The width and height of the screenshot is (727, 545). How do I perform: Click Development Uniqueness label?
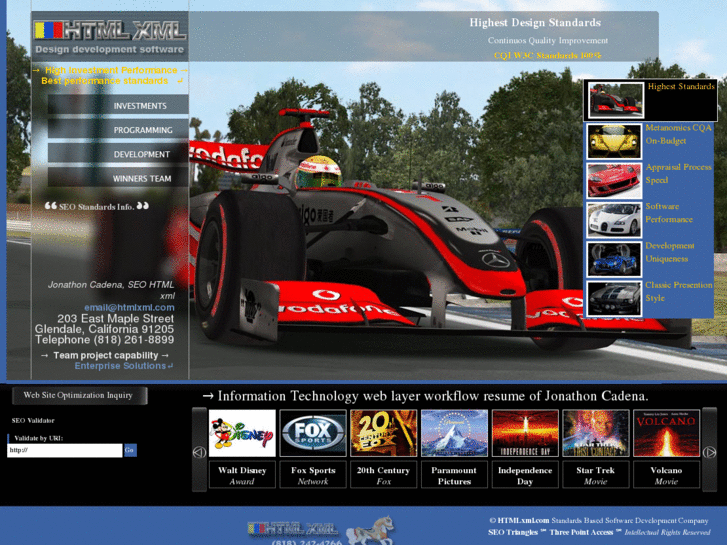coord(670,252)
